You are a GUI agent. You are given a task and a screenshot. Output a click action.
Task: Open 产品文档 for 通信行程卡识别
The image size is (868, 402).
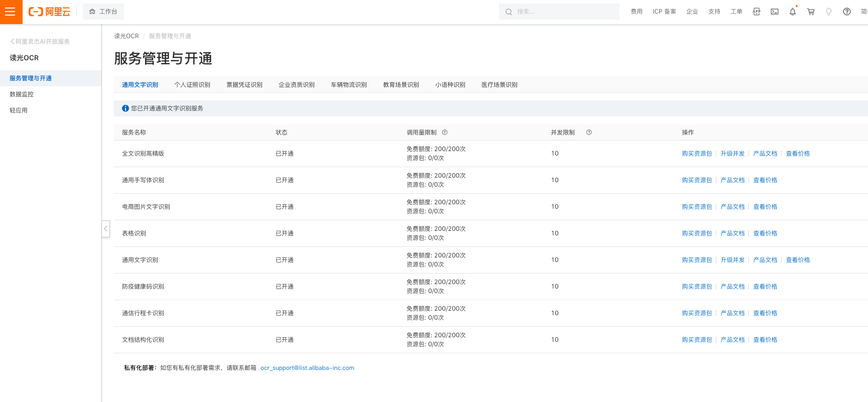point(732,313)
